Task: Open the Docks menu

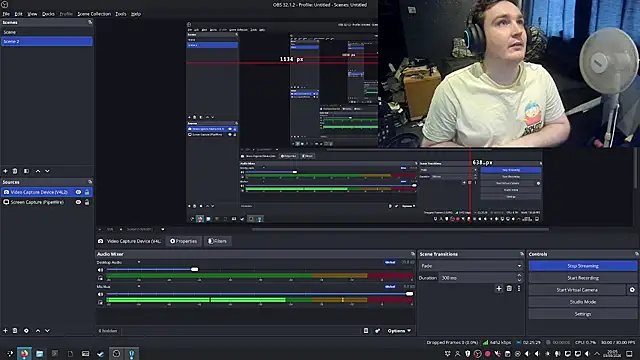Action: click(x=48, y=14)
